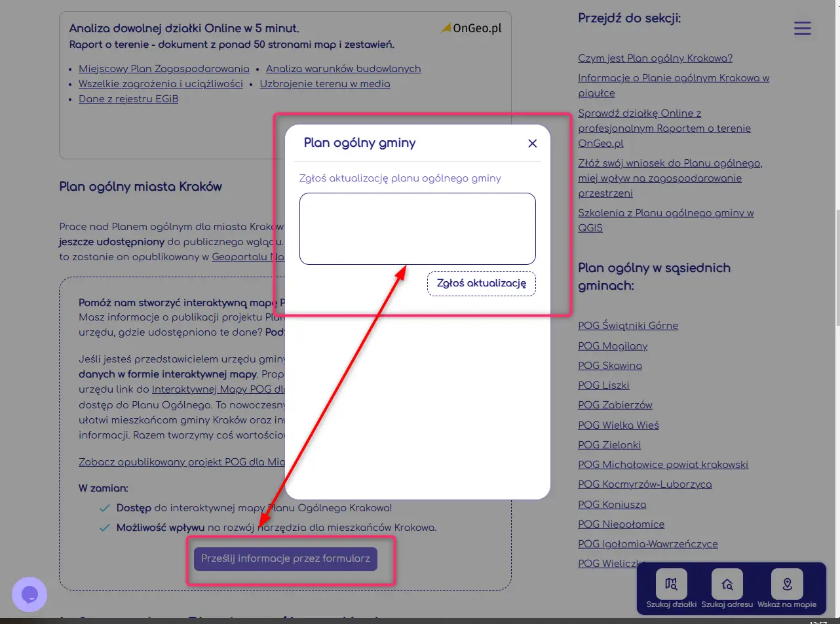This screenshot has width=840, height=624.
Task: Open the POG Zabierzów link
Action: pos(615,405)
